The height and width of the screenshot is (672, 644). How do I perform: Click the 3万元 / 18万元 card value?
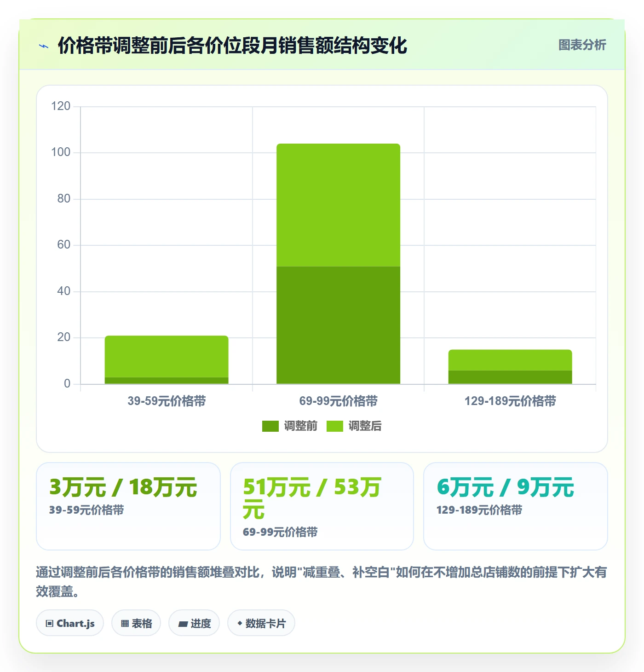(x=123, y=487)
